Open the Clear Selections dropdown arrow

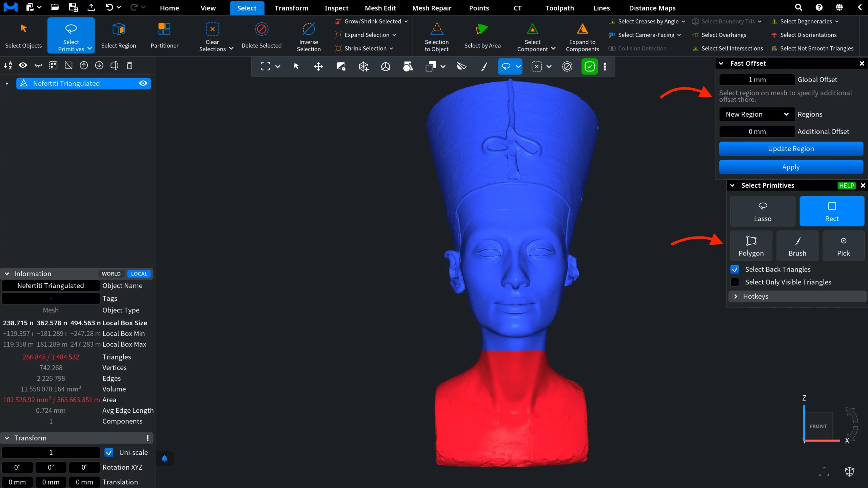click(231, 48)
